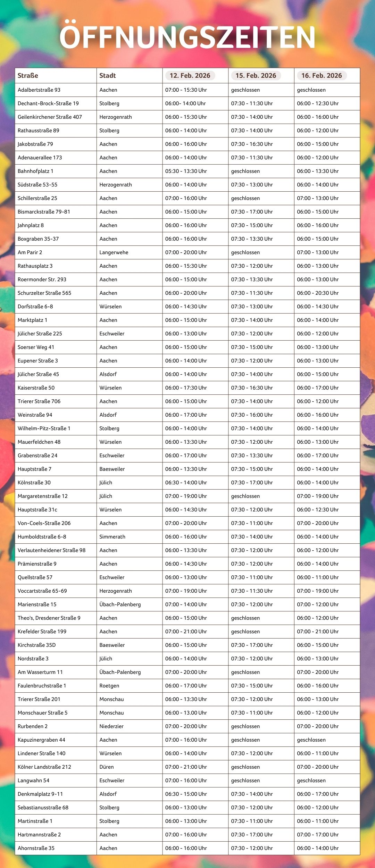Click the Bahnhofplatz 1 street cell
375x868 pixels.
pyautogui.click(x=35, y=171)
